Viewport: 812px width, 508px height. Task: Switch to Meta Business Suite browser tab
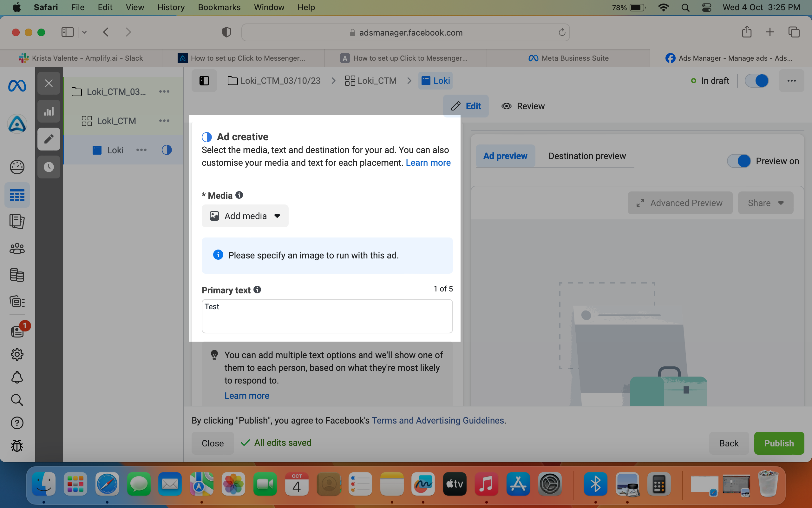(x=568, y=58)
